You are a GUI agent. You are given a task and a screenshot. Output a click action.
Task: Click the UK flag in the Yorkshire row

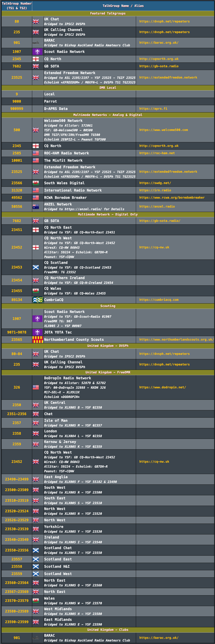(x=36, y=529)
